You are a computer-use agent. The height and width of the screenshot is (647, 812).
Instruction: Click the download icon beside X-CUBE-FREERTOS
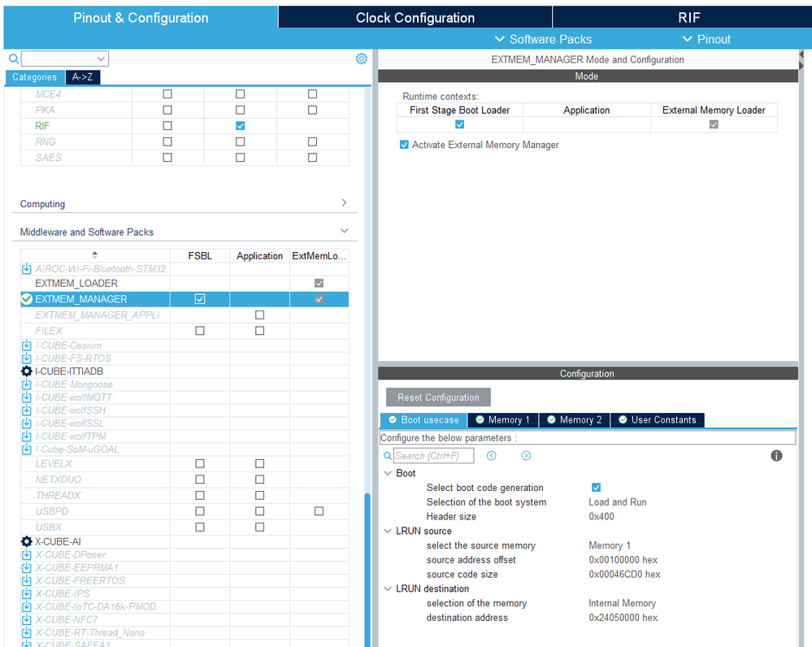[26, 580]
